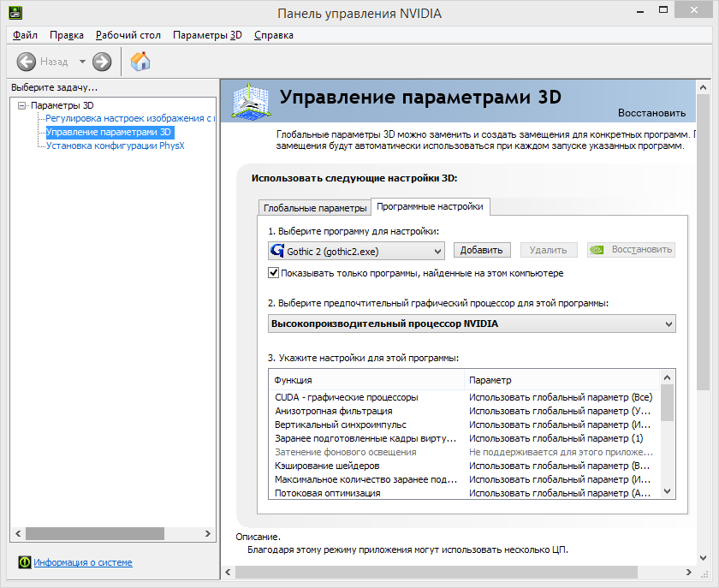Click the settings list scroll down arrow
Screen dimensions: 719x588
pyautogui.click(x=667, y=491)
